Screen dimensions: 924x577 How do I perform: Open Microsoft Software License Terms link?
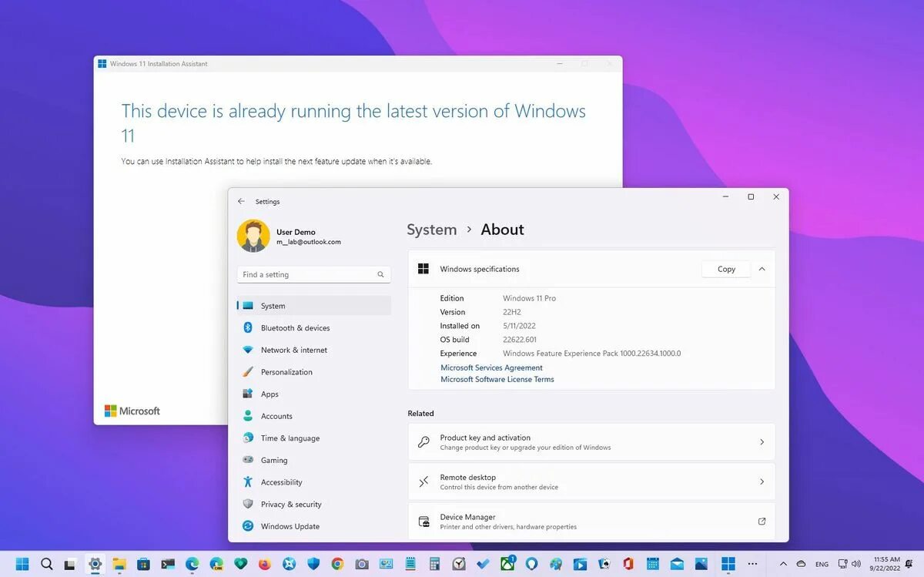[497, 379]
